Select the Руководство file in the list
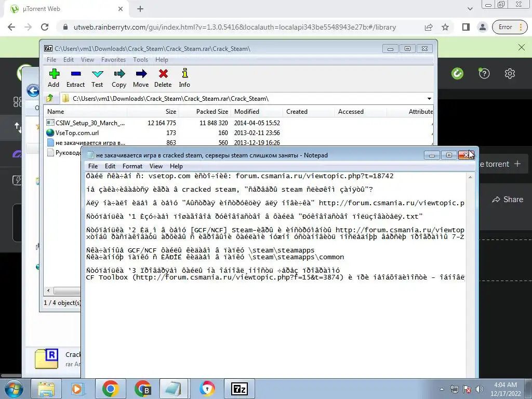 point(64,153)
